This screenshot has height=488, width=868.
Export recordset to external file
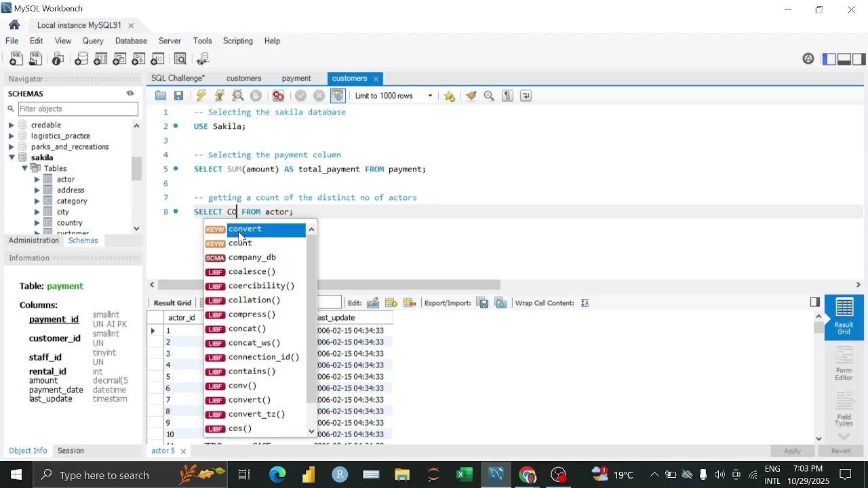click(x=483, y=303)
